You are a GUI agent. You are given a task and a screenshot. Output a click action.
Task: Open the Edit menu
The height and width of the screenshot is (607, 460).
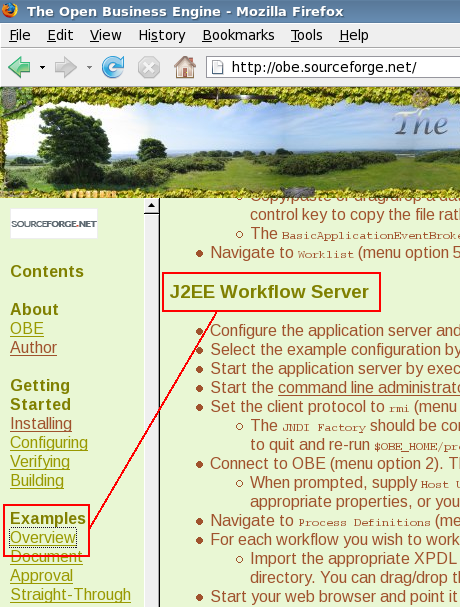click(x=60, y=35)
